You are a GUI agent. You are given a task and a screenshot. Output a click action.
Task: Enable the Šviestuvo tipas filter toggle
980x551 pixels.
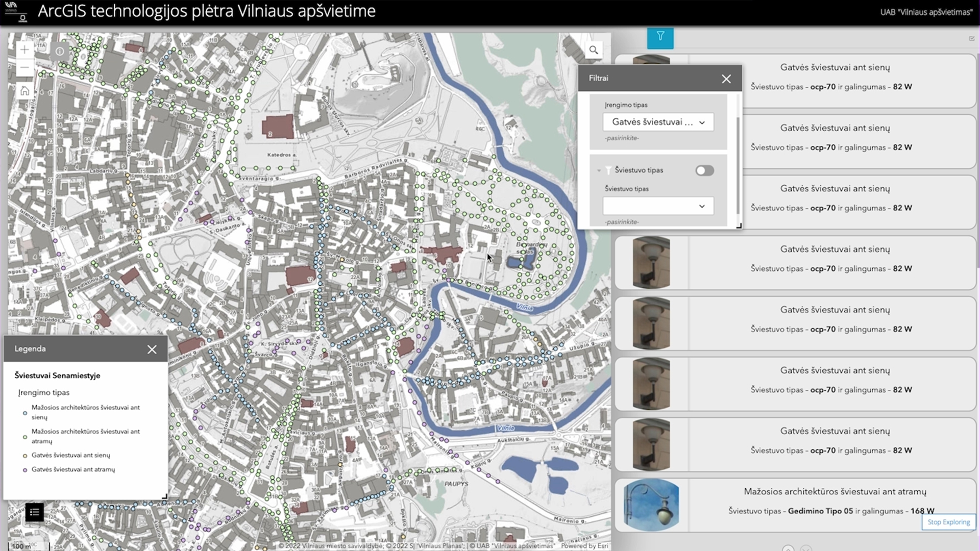pyautogui.click(x=704, y=171)
